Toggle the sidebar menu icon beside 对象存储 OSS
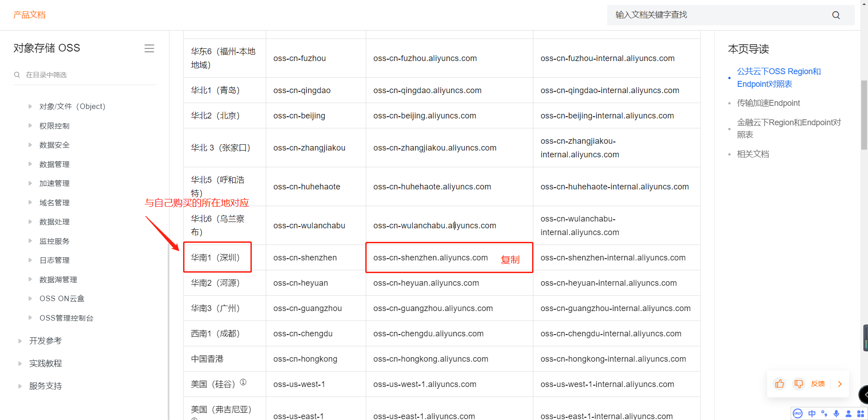Screen dimensions: 868x420 [149, 48]
